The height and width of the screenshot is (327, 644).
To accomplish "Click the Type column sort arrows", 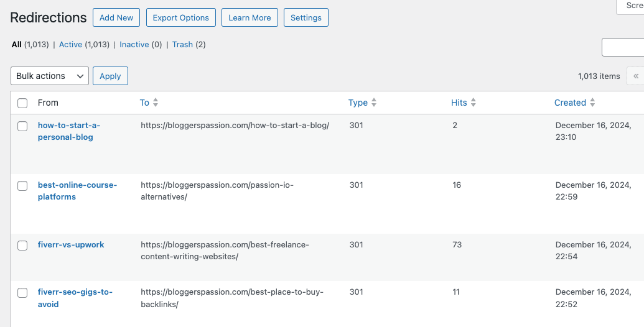I will click(374, 103).
